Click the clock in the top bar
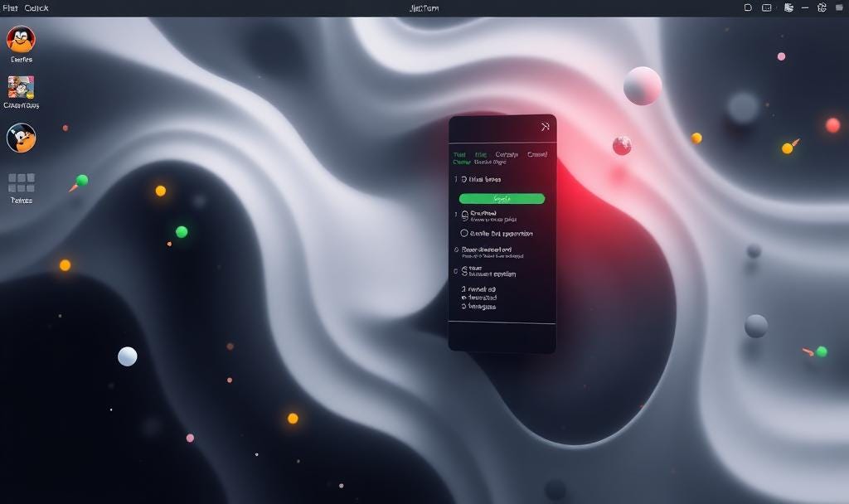Screen dimensions: 849x504 pos(423,7)
